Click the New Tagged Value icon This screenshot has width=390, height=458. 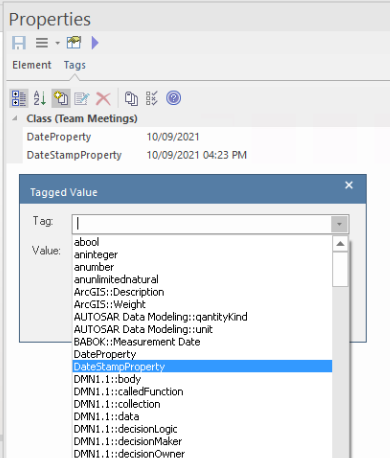pos(61,98)
